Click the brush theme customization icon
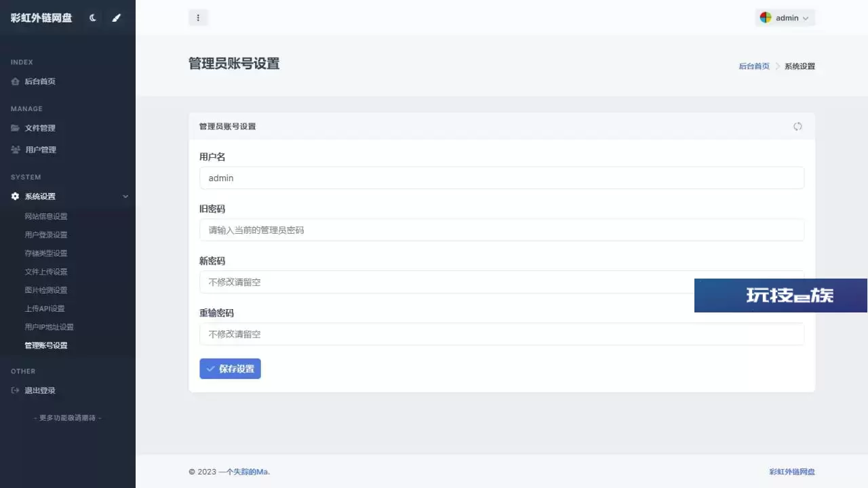 pos(116,18)
